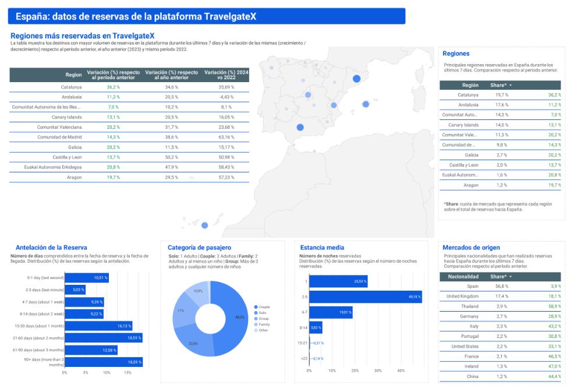This screenshot has width=577, height=392.
Task: Click the 'Mercados de origen' heading
Action: pyautogui.click(x=471, y=248)
